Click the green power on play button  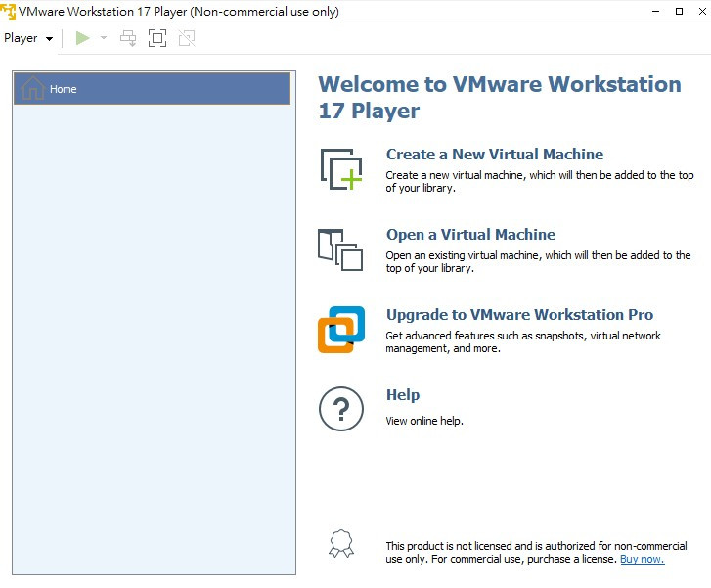pos(82,38)
